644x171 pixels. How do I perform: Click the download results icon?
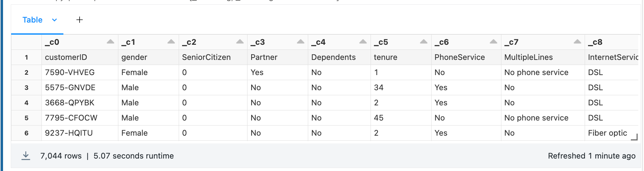tap(26, 156)
